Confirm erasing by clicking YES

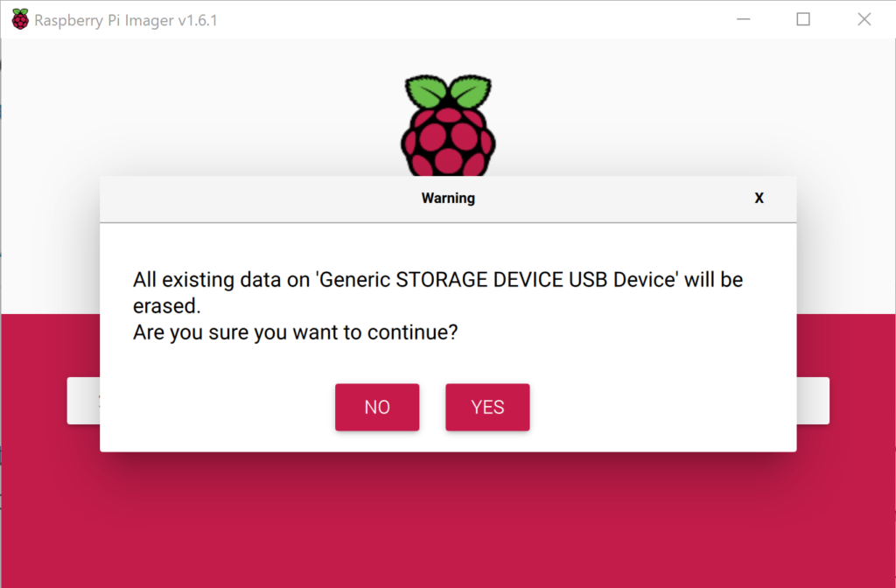tap(487, 407)
